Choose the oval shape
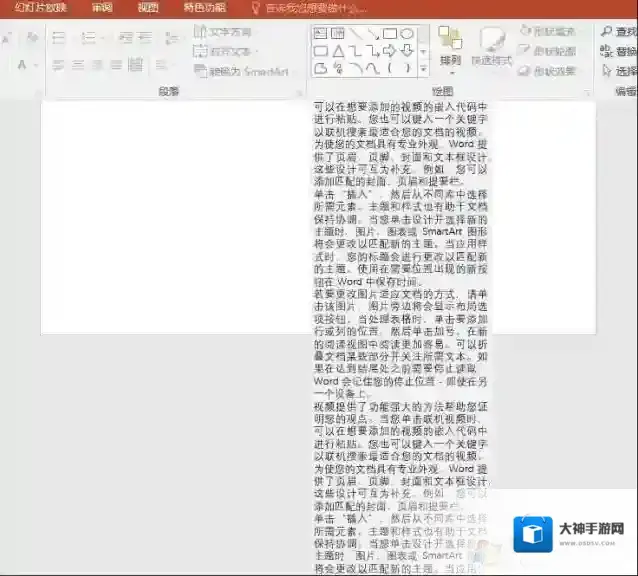638x576 pixels. coord(407,33)
